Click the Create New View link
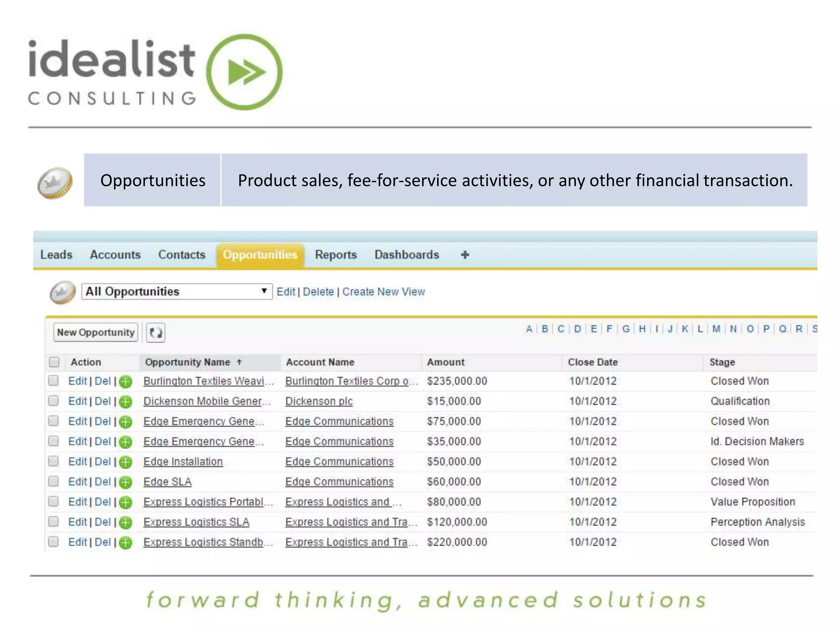 click(x=383, y=292)
